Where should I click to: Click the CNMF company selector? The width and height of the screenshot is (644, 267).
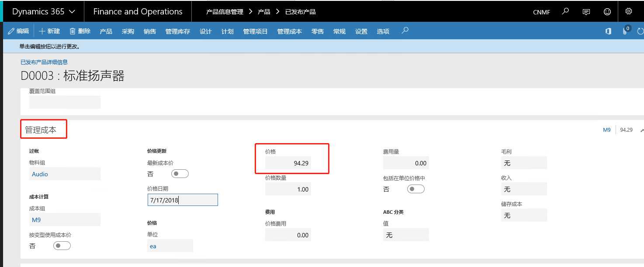[x=542, y=12]
